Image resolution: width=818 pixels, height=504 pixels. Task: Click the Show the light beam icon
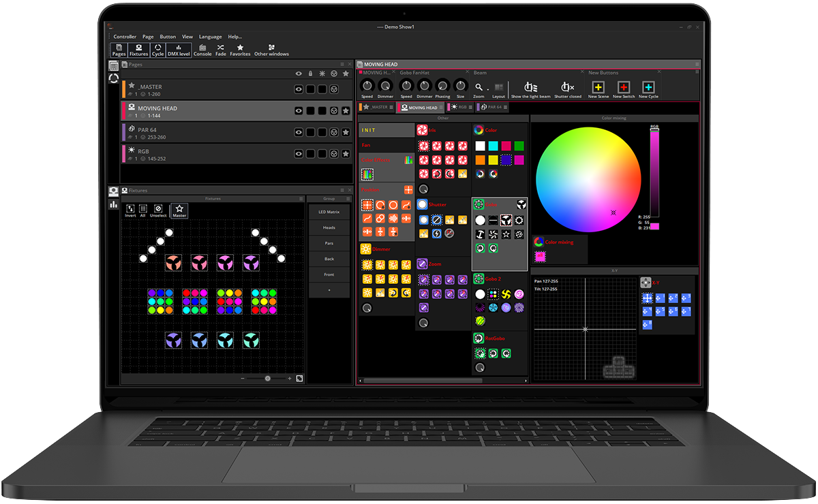pos(530,85)
